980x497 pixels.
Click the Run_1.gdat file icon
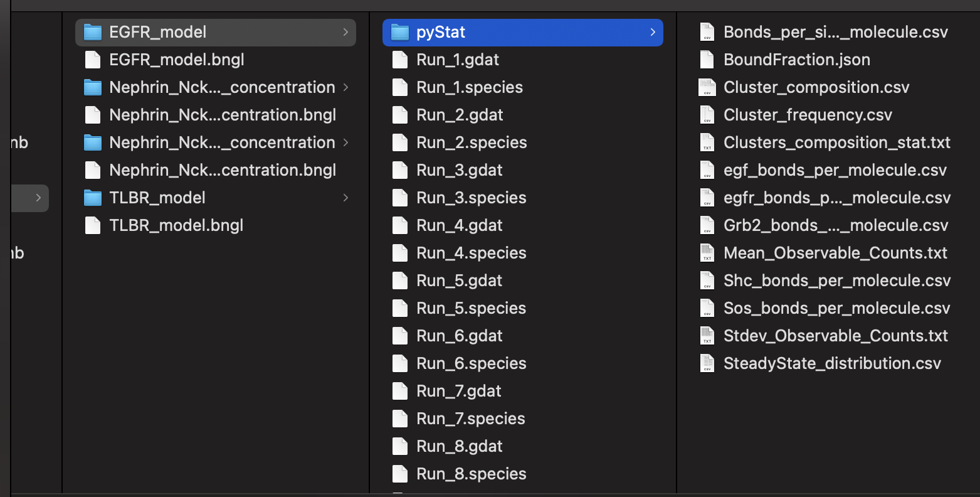(400, 60)
